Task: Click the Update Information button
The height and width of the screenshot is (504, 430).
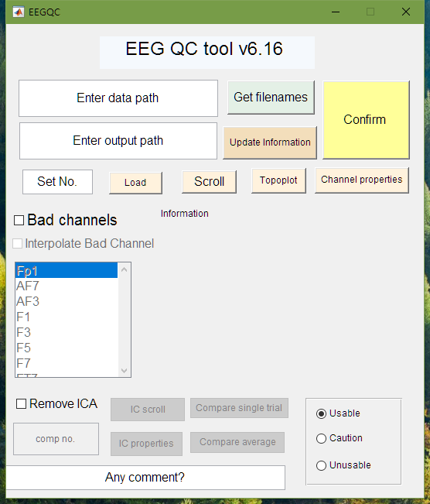Action: pyautogui.click(x=270, y=142)
